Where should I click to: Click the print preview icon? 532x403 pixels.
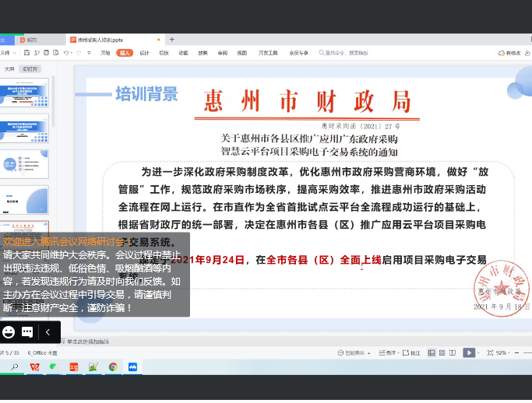[x=56, y=53]
